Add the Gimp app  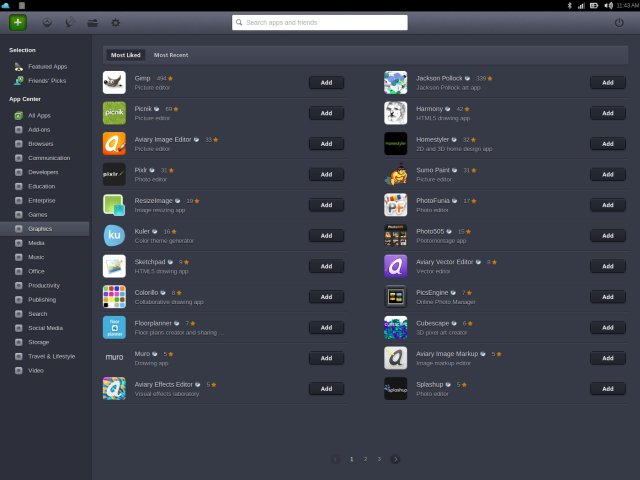327,82
